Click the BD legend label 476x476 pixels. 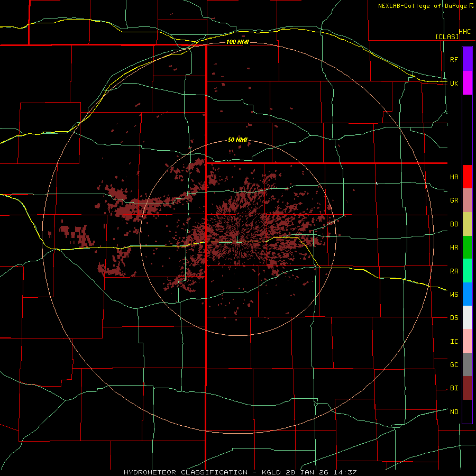454,224
